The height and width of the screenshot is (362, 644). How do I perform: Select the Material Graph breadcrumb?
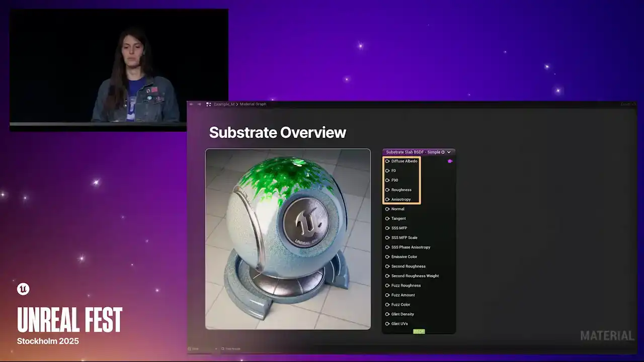[253, 104]
